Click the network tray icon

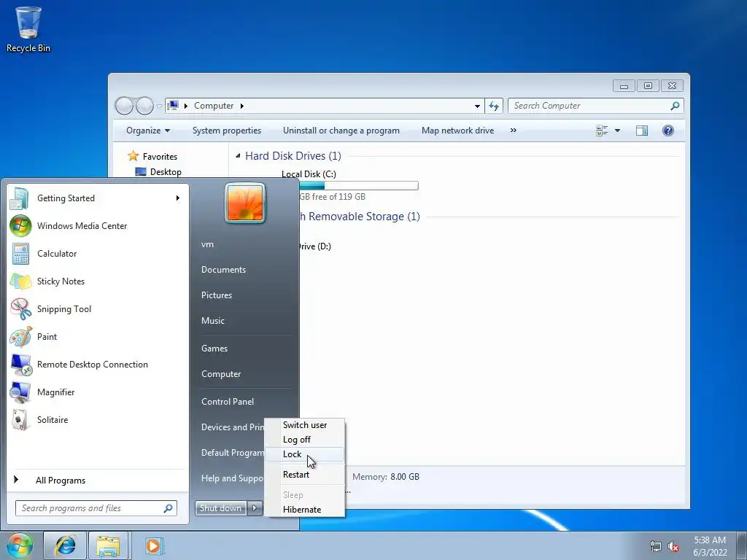pos(656,546)
